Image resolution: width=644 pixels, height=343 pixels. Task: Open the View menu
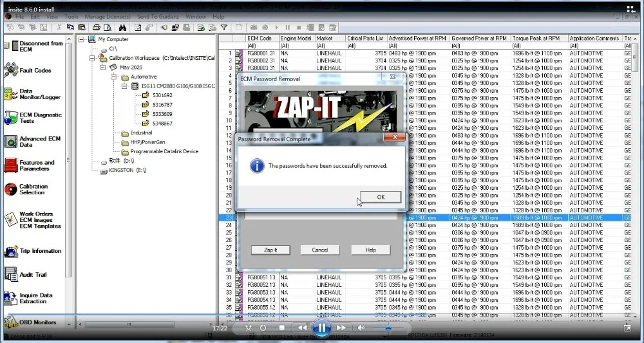tap(52, 17)
